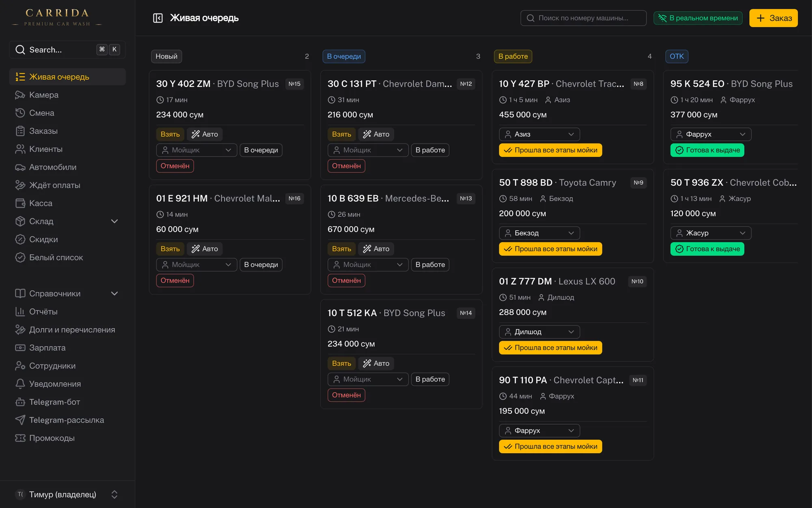Create new order with Заказ button

tap(773, 18)
